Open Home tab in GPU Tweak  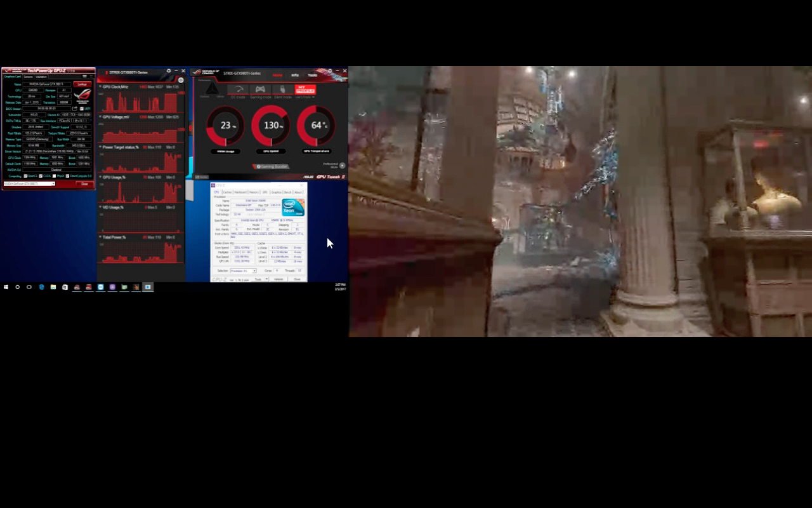pyautogui.click(x=277, y=75)
